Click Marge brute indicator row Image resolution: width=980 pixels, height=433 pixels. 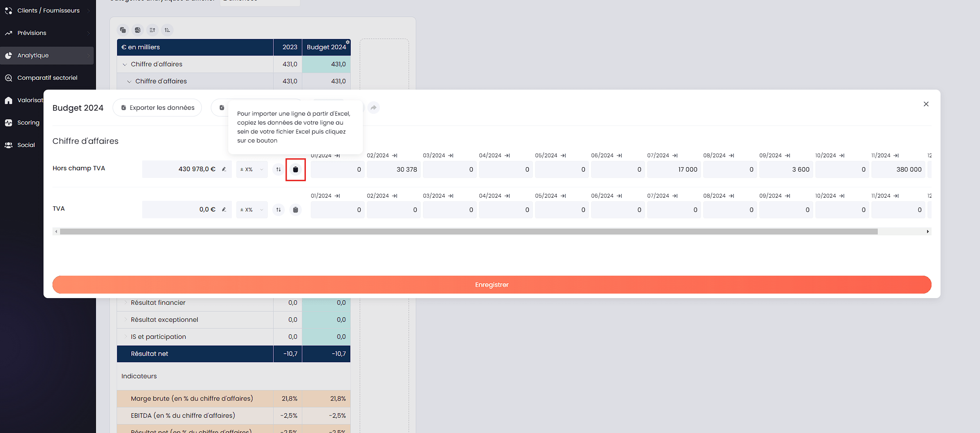tap(233, 398)
